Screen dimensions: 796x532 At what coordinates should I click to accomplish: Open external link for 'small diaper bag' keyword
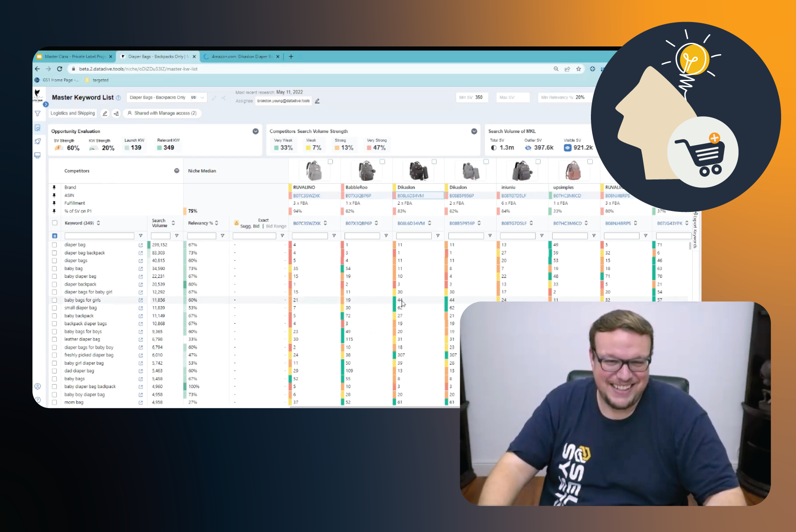point(141,308)
